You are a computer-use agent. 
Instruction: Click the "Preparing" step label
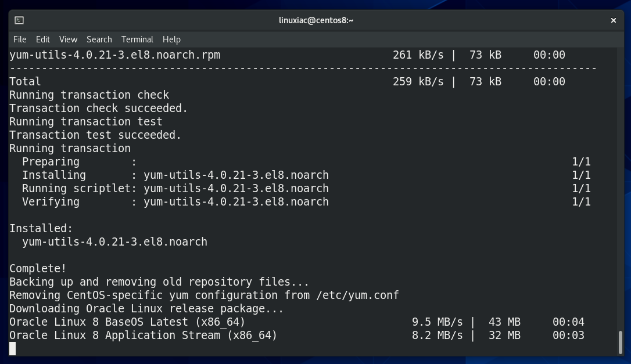pyautogui.click(x=51, y=162)
